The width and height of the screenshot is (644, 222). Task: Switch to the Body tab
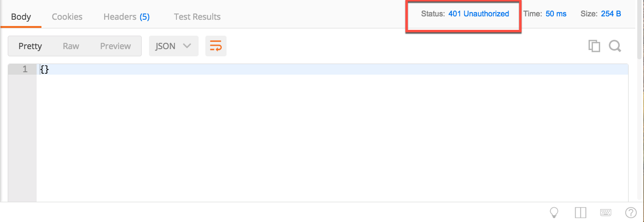(x=21, y=17)
